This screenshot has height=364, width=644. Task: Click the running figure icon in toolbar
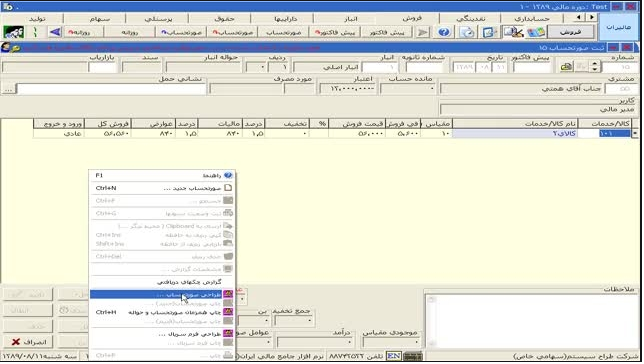click(x=14, y=32)
